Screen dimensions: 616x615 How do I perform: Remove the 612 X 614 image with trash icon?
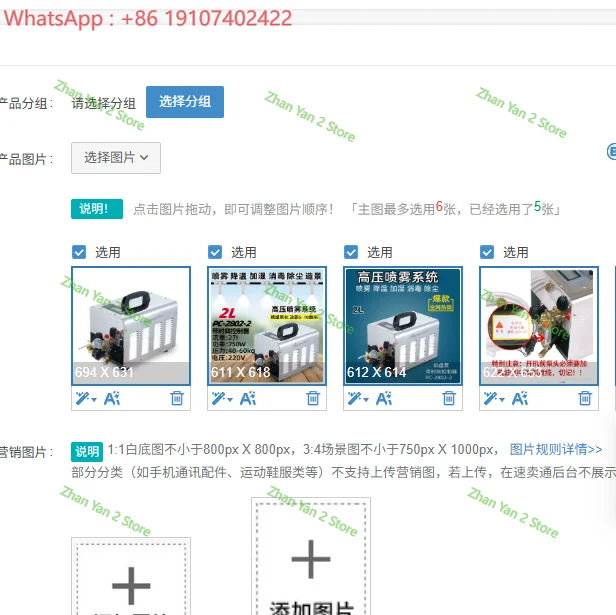(449, 398)
